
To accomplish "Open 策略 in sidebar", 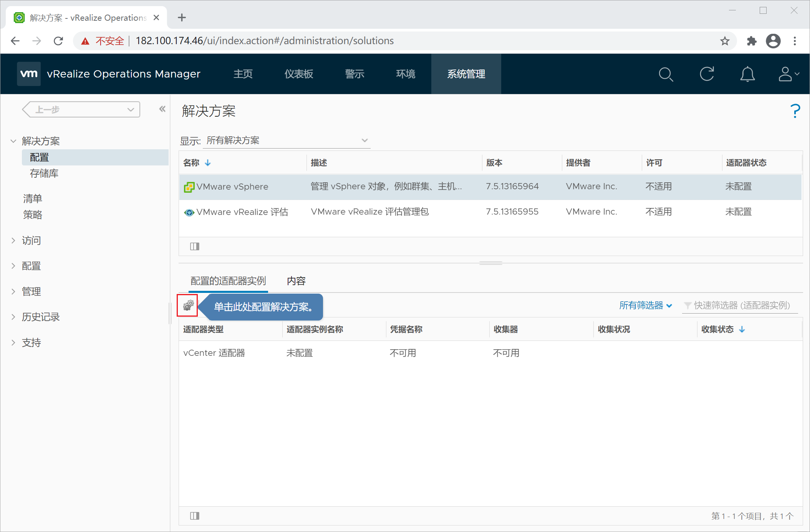I will [33, 215].
